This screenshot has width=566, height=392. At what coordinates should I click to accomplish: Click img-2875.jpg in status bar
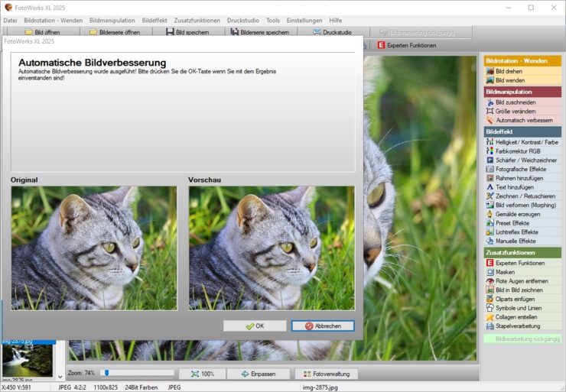pyautogui.click(x=320, y=387)
